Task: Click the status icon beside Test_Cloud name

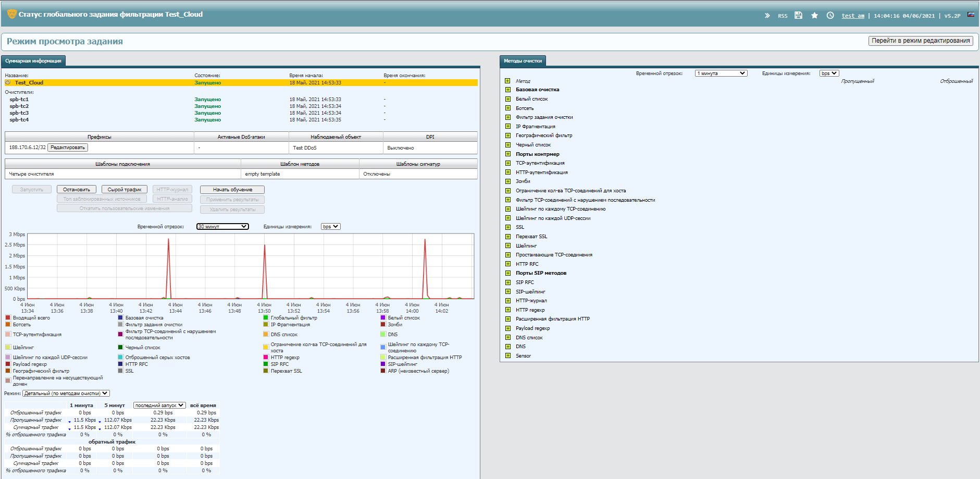Action: 8,82
